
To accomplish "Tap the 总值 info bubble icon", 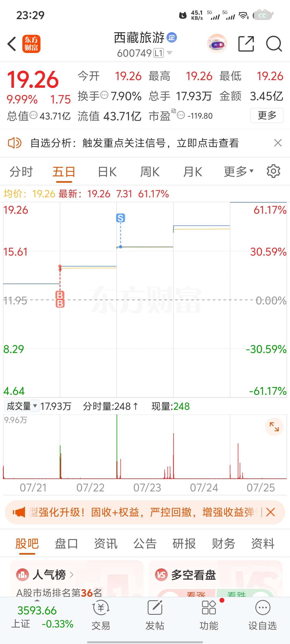I will click(x=33, y=115).
